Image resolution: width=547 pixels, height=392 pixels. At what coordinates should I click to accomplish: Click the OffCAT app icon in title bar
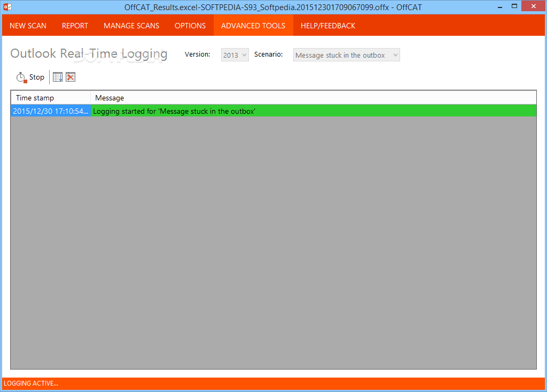click(x=7, y=7)
